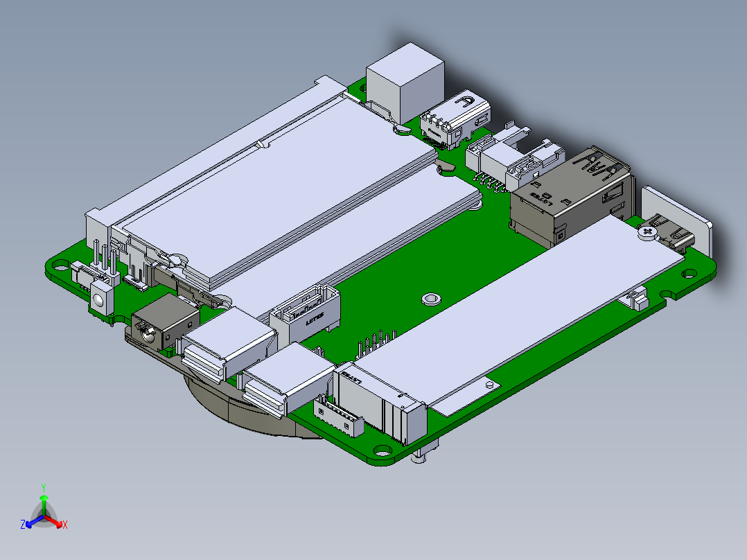747x560 pixels.
Task: Select the Ethernet jack block at the top
Action: click(405, 76)
